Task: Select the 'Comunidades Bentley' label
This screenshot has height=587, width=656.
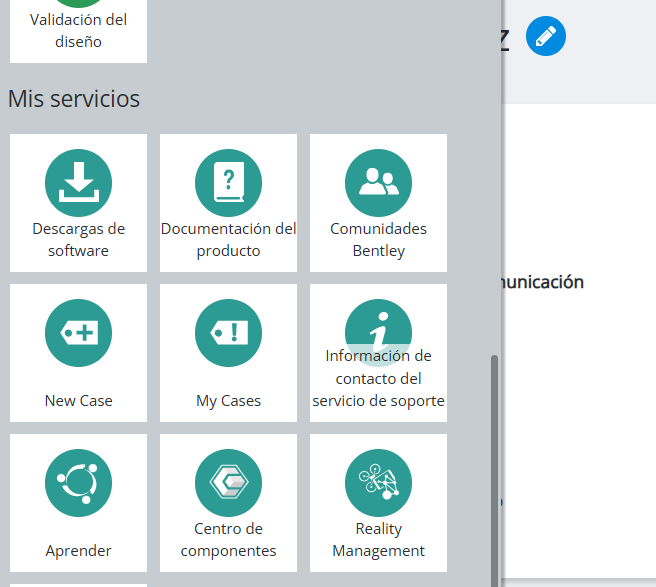Action: [378, 240]
